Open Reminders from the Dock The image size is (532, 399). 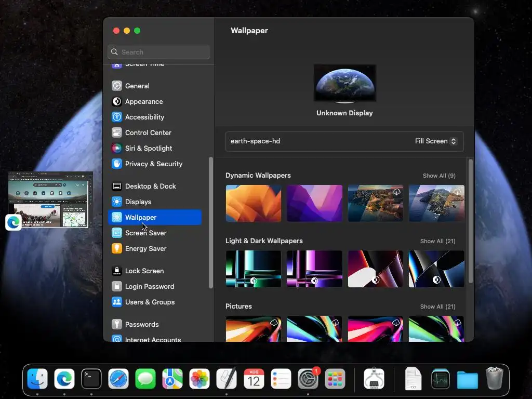tap(281, 379)
